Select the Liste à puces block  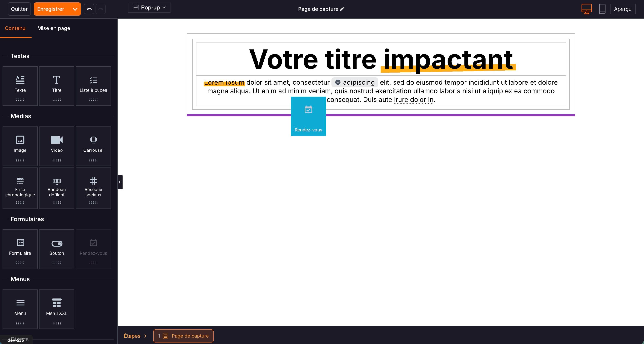93,86
